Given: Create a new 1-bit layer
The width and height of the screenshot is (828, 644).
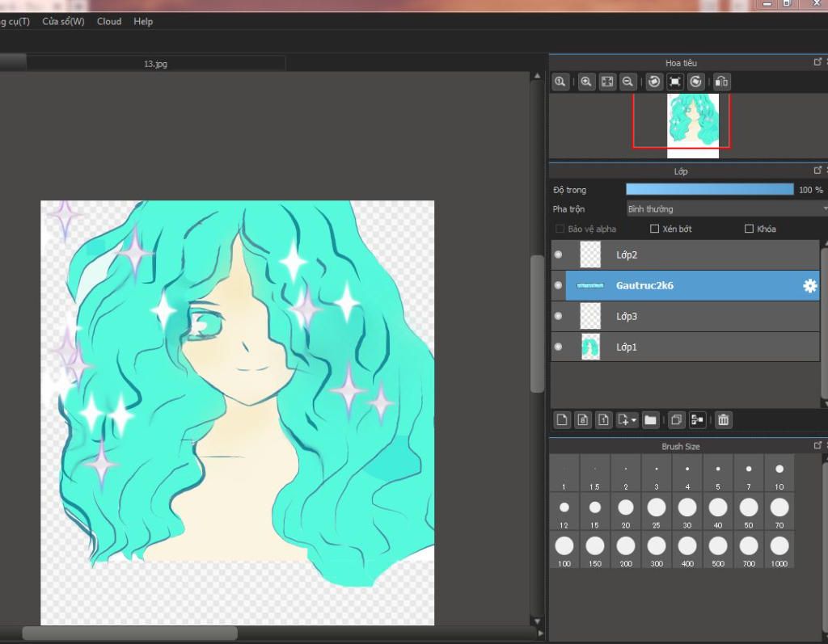Looking at the screenshot, I should click(x=603, y=420).
